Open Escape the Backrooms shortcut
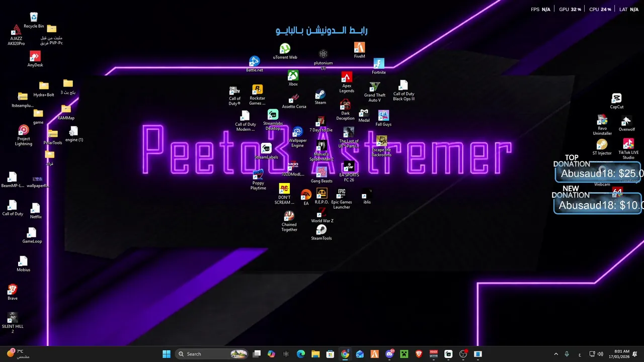Screen dimensions: 644x362 pyautogui.click(x=381, y=147)
